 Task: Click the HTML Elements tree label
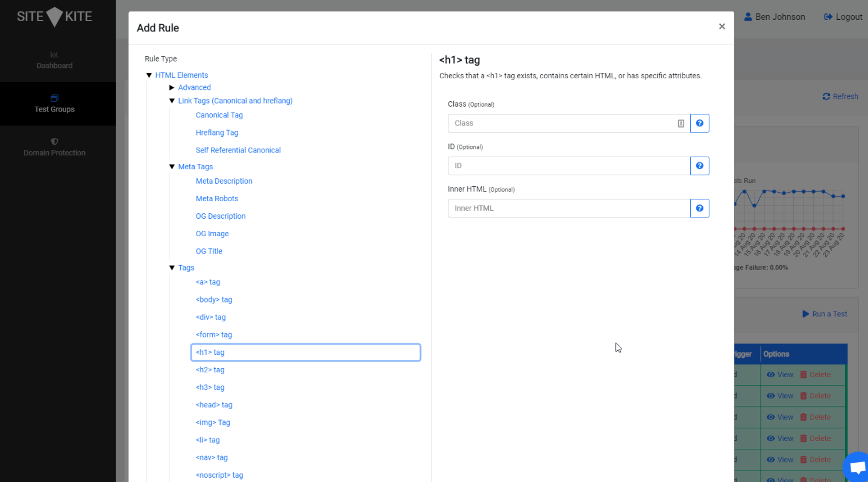coord(181,75)
